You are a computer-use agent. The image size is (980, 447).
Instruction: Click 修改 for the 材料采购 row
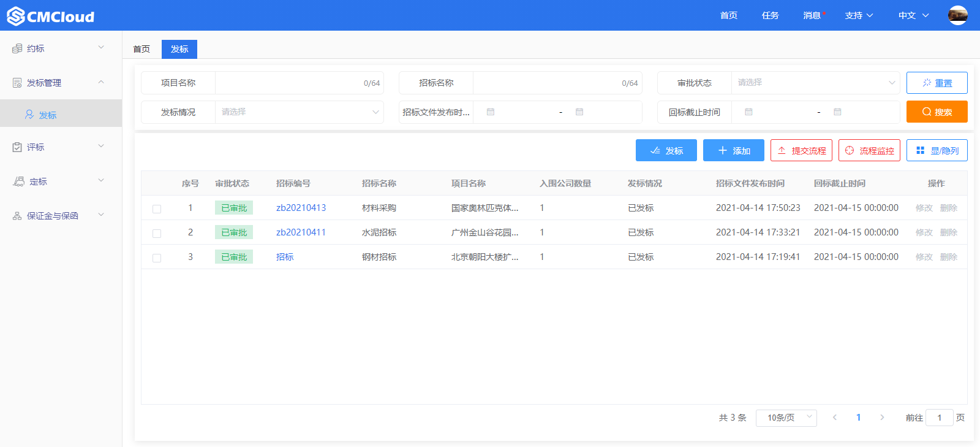click(x=924, y=208)
